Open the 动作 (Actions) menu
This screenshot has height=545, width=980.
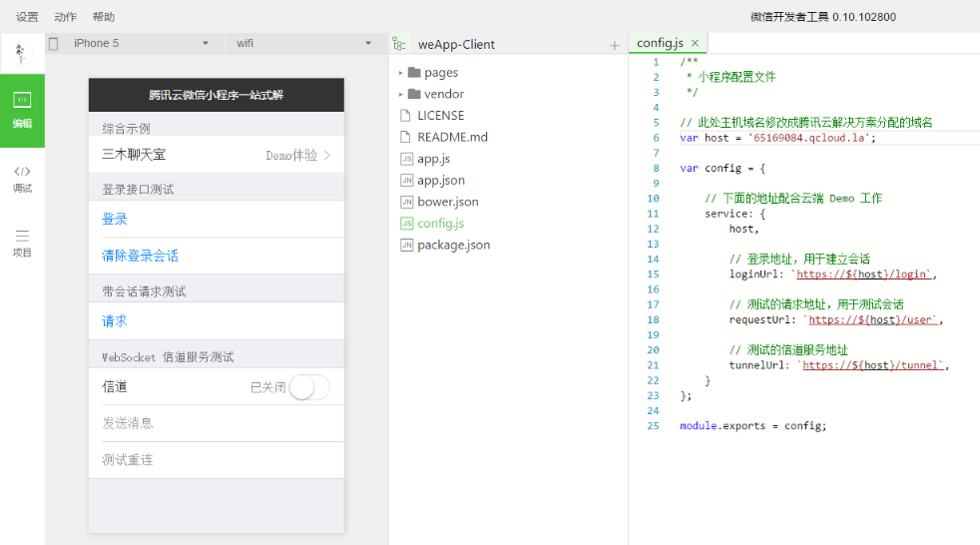[x=65, y=17]
